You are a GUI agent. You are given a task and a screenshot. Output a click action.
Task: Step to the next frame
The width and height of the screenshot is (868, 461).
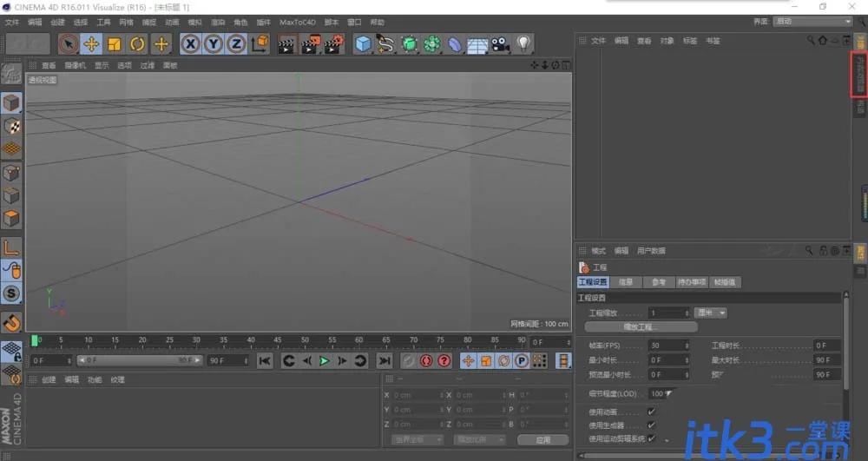pos(342,361)
